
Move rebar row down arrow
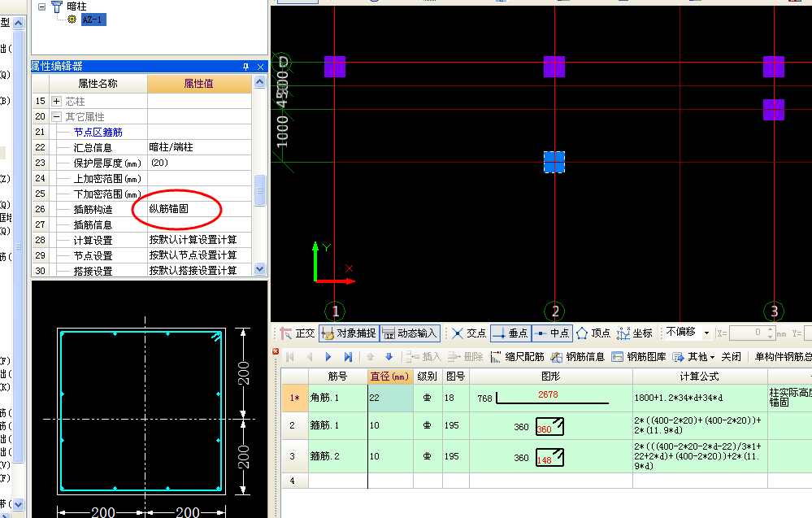click(x=389, y=357)
